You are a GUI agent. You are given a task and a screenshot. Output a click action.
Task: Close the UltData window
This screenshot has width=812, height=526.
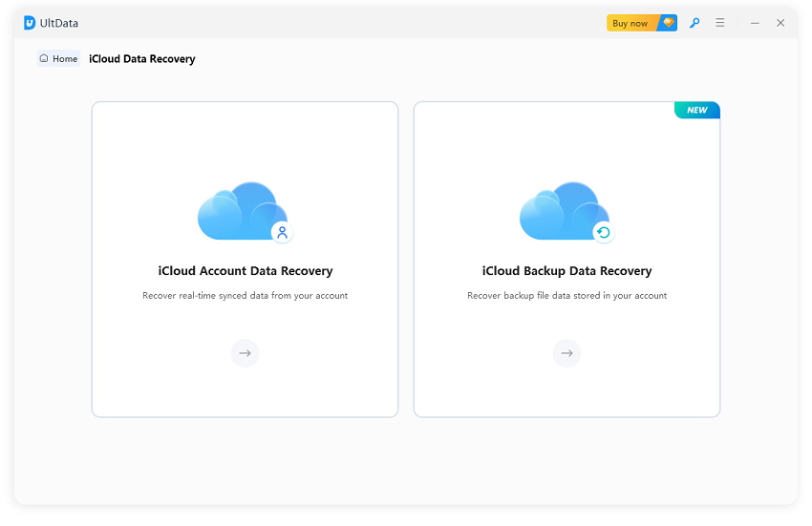(780, 23)
